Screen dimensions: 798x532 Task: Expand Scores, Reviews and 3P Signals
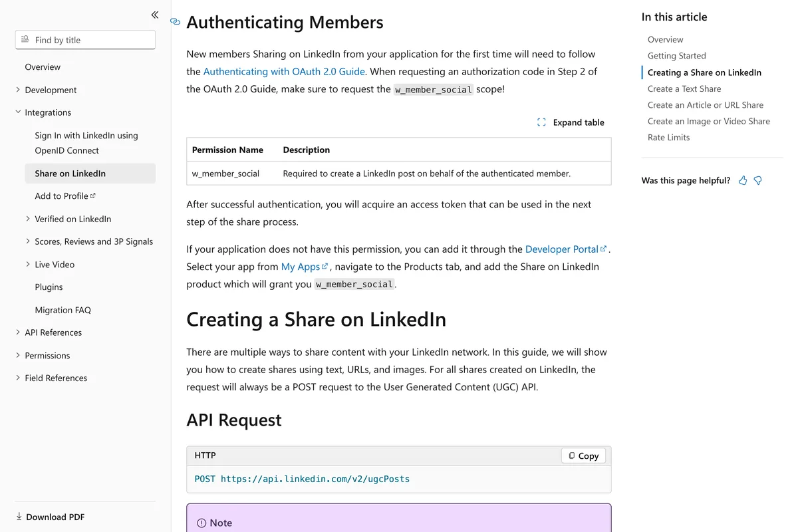click(28, 241)
